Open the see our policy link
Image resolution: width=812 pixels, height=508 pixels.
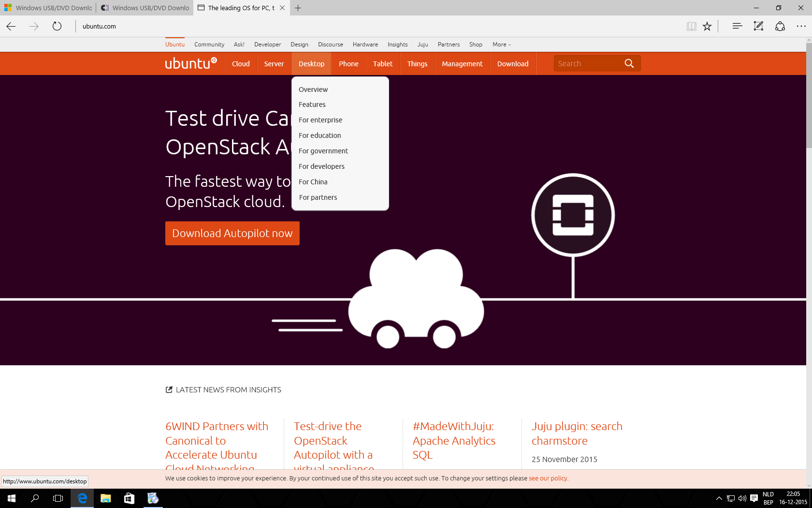(x=548, y=478)
